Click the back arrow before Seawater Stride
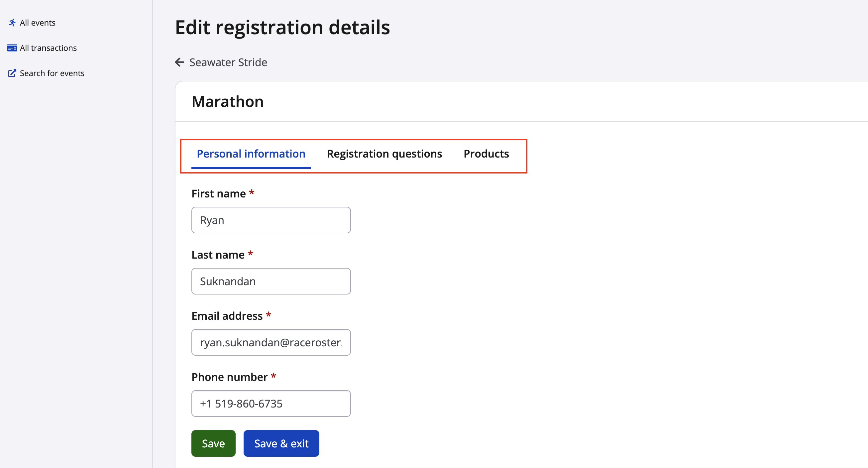The image size is (868, 468). point(179,62)
